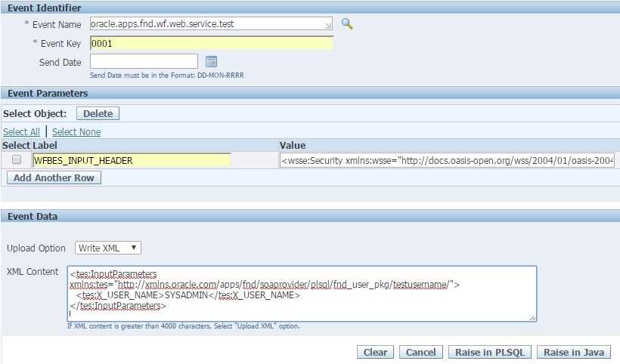This screenshot has height=364, width=620.
Task: Open the Upload Option dropdown
Action: click(108, 248)
